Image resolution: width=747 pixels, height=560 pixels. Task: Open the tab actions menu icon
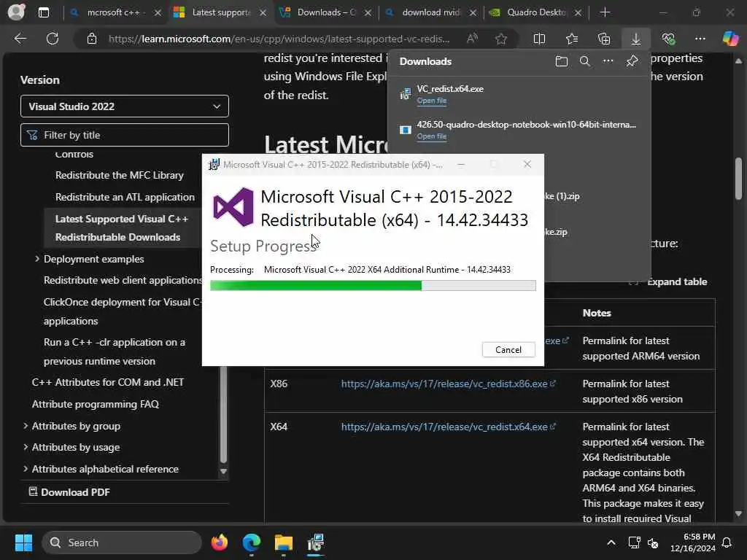click(43, 12)
